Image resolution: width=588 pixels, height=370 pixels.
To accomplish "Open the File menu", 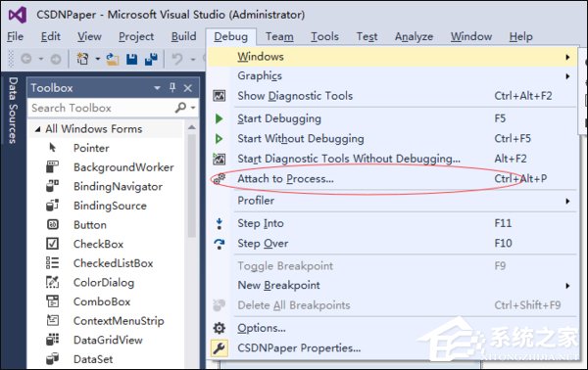I will [15, 36].
